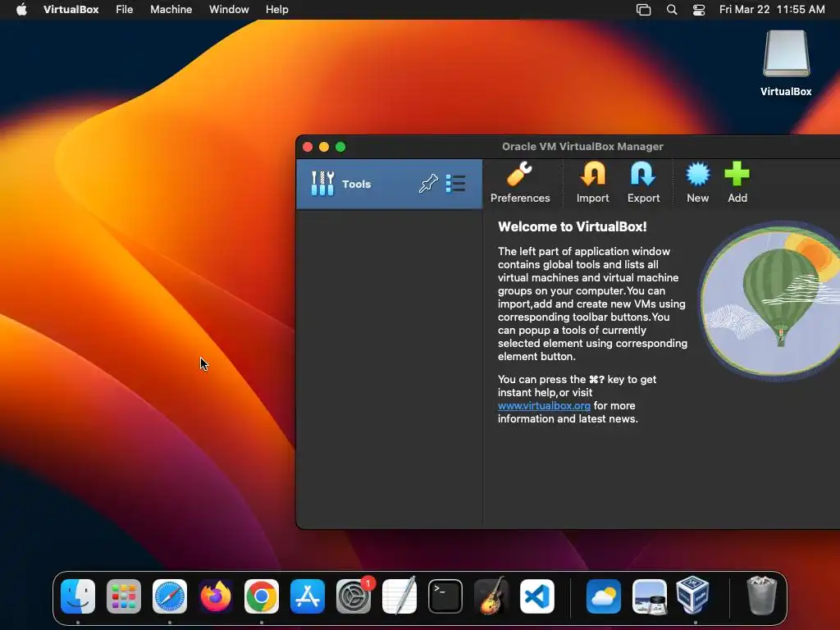Screen dimensions: 840x630
Task: Click the Import appliance icon
Action: [x=592, y=183]
